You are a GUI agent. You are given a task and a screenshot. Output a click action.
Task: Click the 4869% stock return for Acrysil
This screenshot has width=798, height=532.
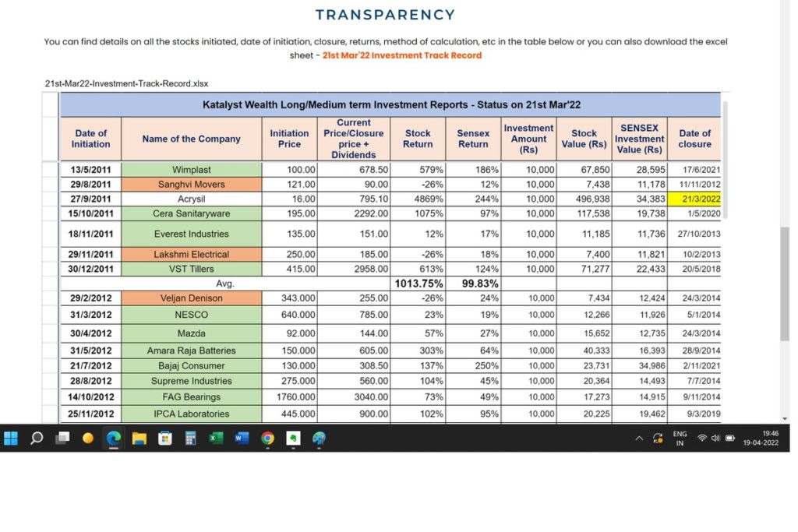pos(418,199)
